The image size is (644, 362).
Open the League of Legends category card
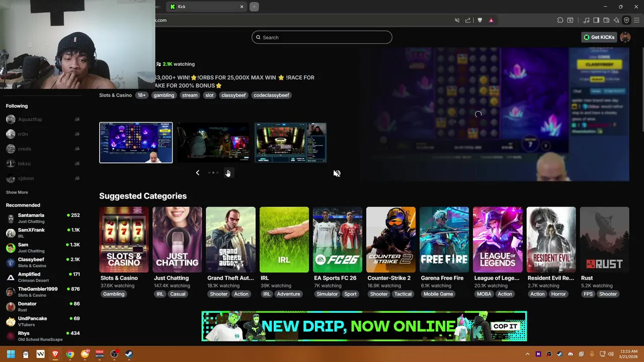point(498,240)
